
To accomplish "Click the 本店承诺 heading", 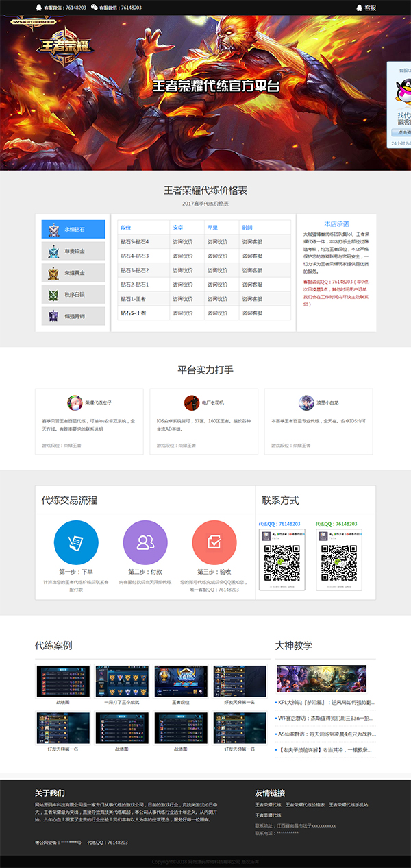I will click(x=336, y=224).
